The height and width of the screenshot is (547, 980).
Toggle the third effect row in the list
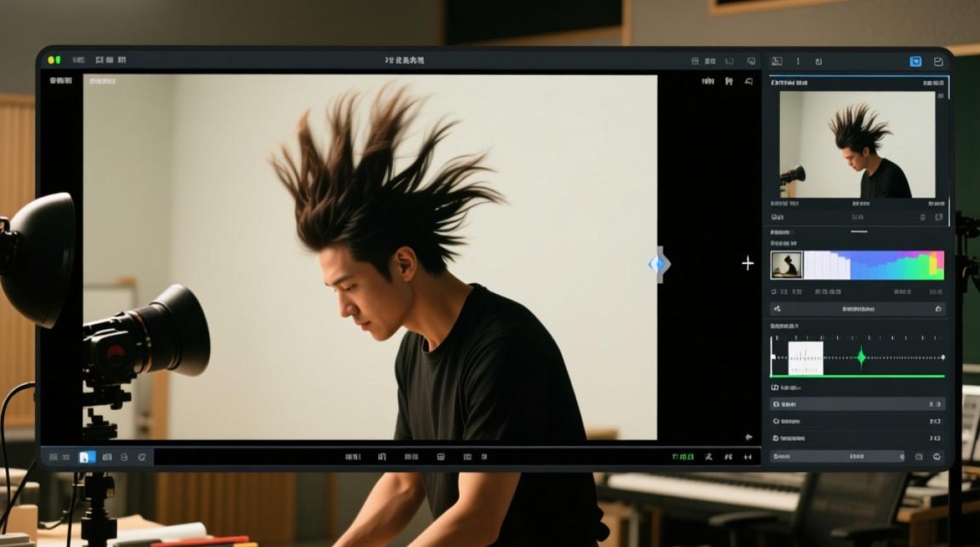click(857, 438)
